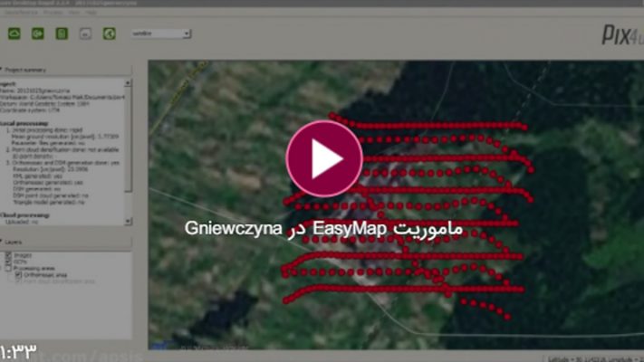Open the Process menu
644x362 pixels.
click(x=53, y=13)
